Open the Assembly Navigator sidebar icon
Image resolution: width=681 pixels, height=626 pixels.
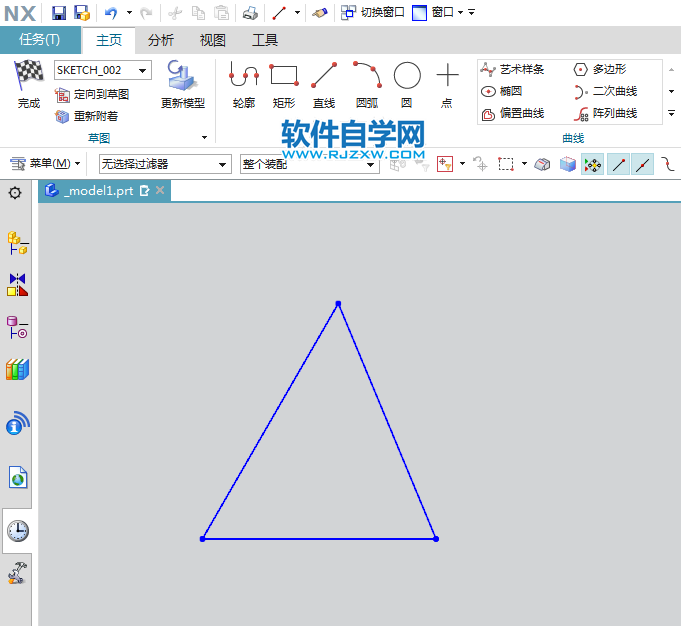tap(18, 243)
